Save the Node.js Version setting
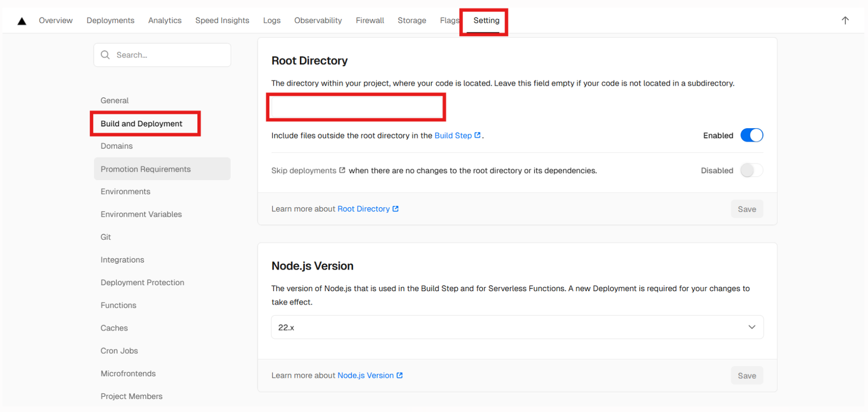The width and height of the screenshot is (868, 412). 746,376
